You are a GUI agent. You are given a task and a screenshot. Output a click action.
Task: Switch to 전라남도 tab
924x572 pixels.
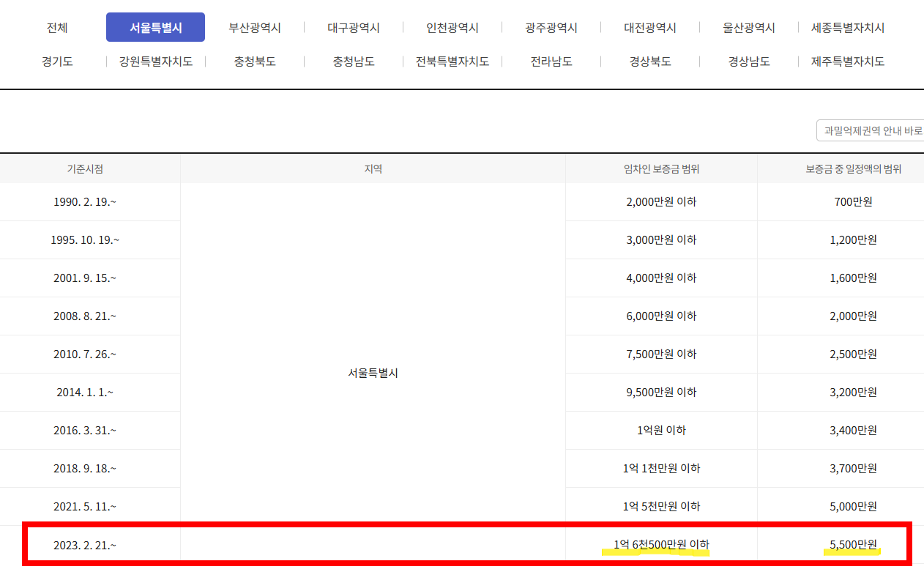point(551,62)
